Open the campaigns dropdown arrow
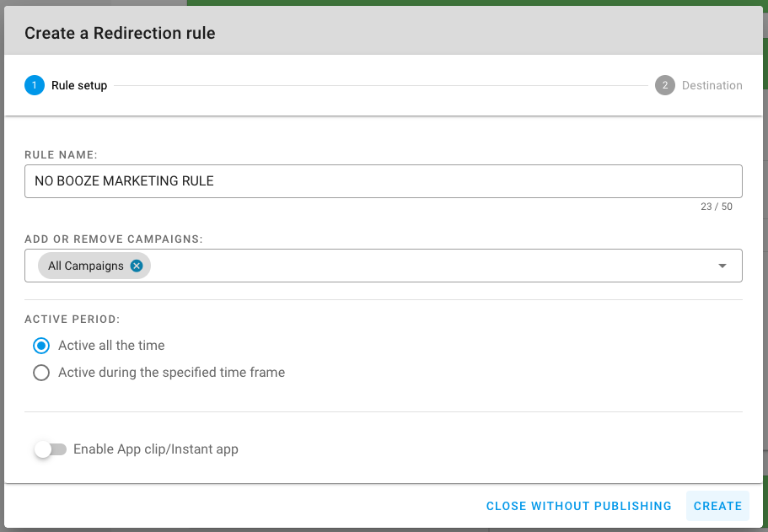768x532 pixels. 722,266
